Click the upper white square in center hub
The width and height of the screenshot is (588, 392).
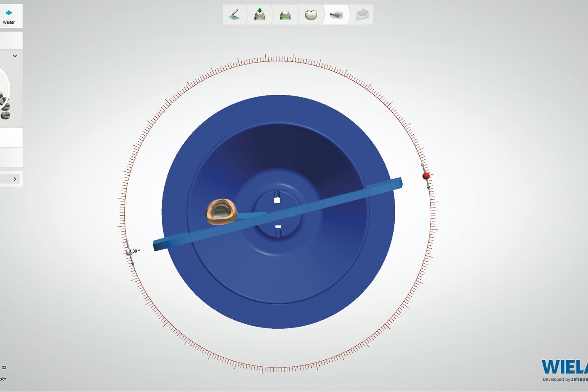tap(277, 200)
